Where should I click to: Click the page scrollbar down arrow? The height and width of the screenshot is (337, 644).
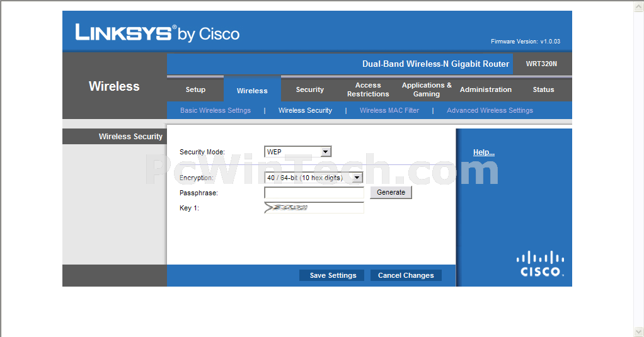click(x=639, y=331)
